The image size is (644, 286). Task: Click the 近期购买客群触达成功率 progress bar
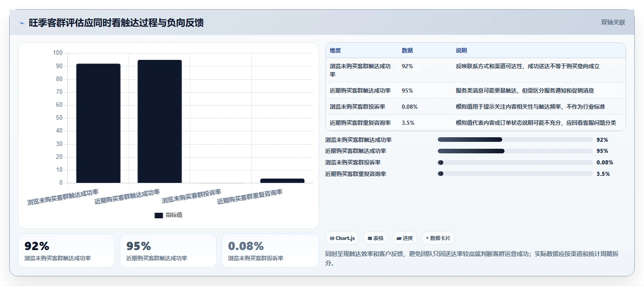[x=515, y=151]
